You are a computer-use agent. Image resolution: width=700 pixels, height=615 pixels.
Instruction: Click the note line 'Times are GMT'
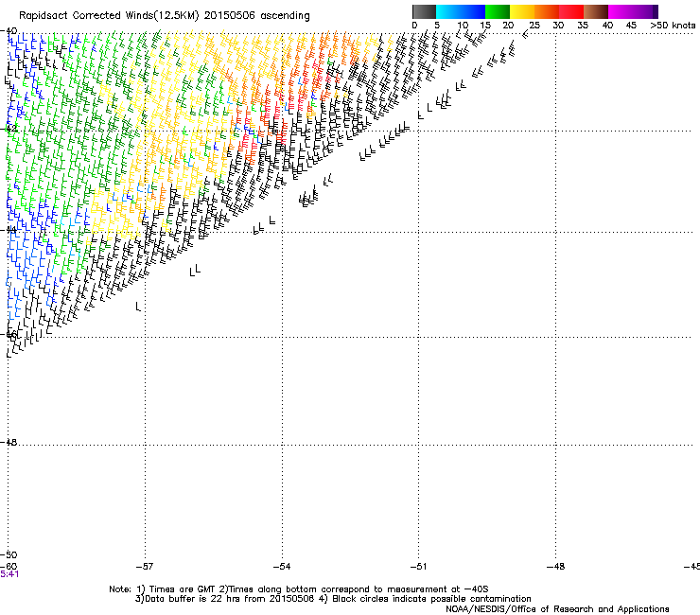pyautogui.click(x=183, y=589)
